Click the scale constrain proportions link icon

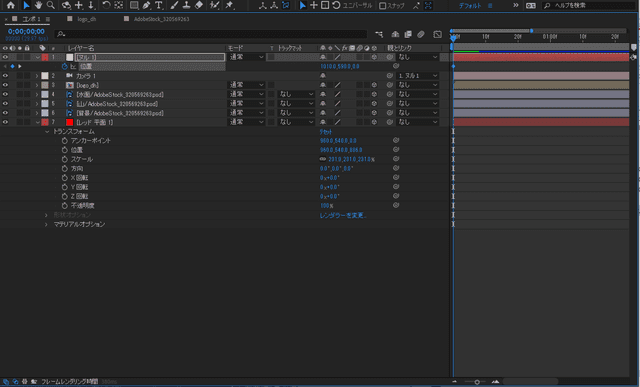pos(323,159)
